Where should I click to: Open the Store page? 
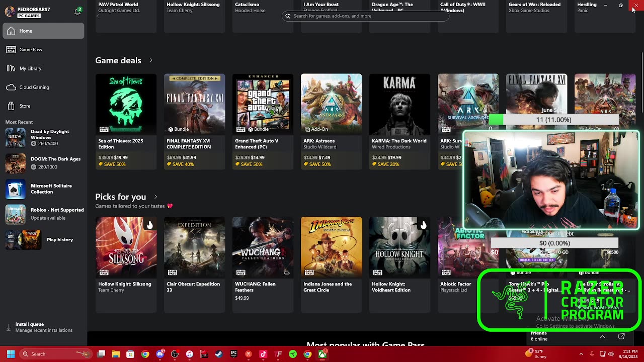tap(43, 106)
